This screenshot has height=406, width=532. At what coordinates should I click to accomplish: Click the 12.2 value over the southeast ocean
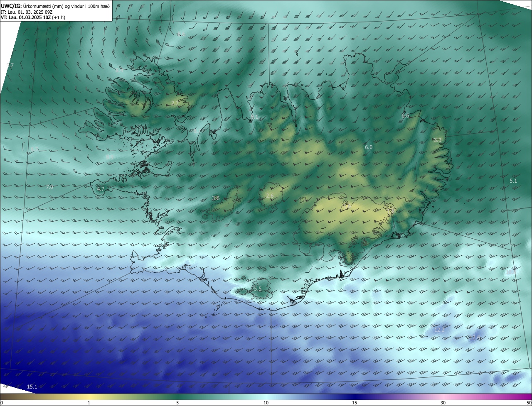pyautogui.click(x=439, y=330)
